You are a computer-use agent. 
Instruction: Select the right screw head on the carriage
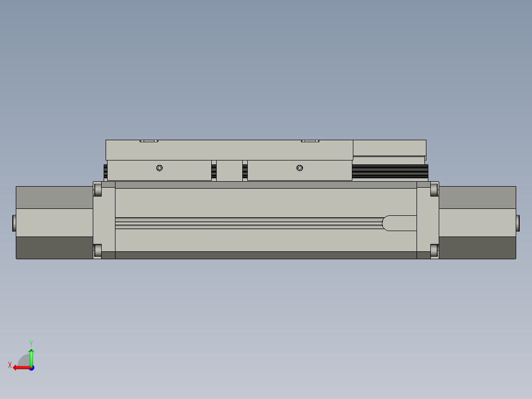click(301, 167)
